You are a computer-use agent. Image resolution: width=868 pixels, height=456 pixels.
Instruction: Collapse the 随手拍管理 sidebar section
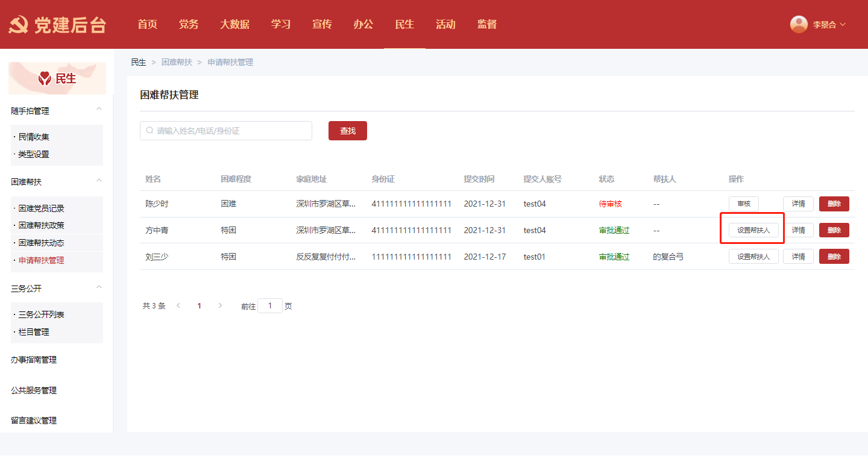click(99, 109)
